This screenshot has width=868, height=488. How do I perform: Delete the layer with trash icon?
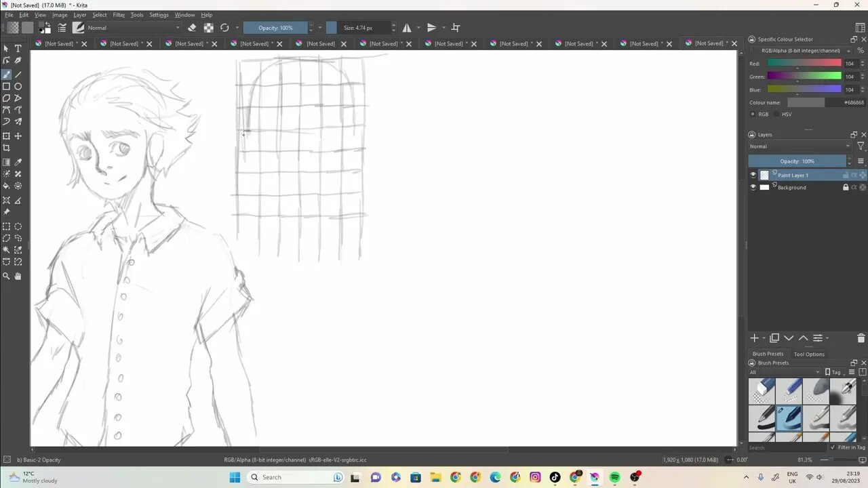(861, 338)
